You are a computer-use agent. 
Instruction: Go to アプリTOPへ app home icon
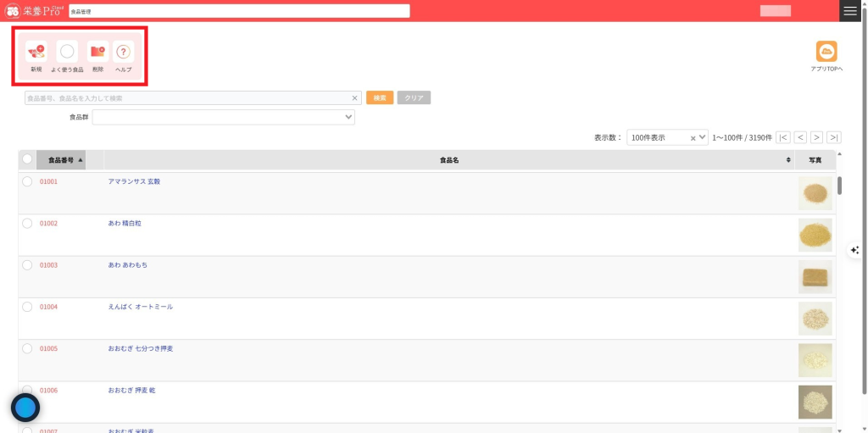coord(826,52)
